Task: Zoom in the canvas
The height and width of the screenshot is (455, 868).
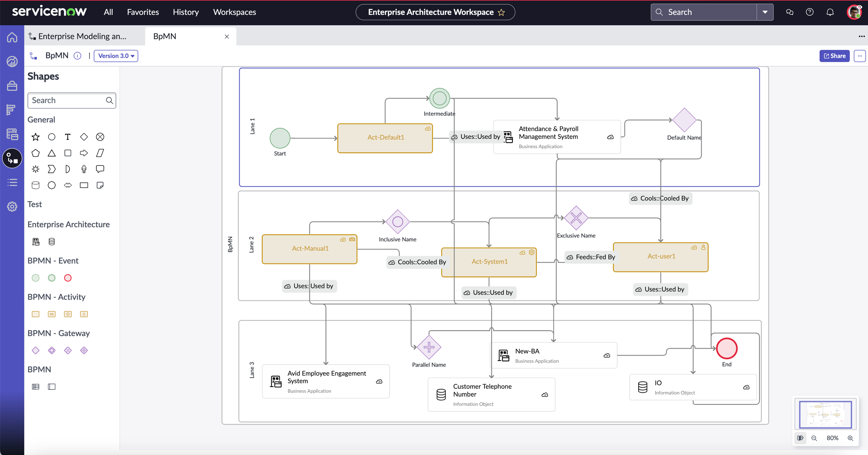Action: 850,438
